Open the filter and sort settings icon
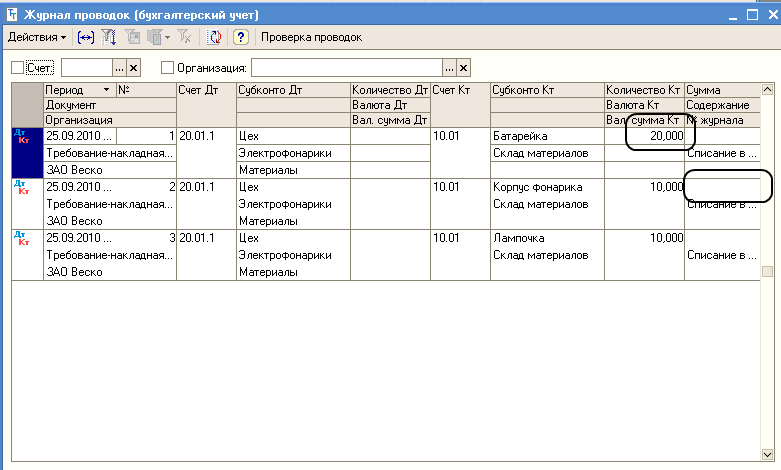Image resolution: width=781 pixels, height=470 pixels. coord(109,37)
